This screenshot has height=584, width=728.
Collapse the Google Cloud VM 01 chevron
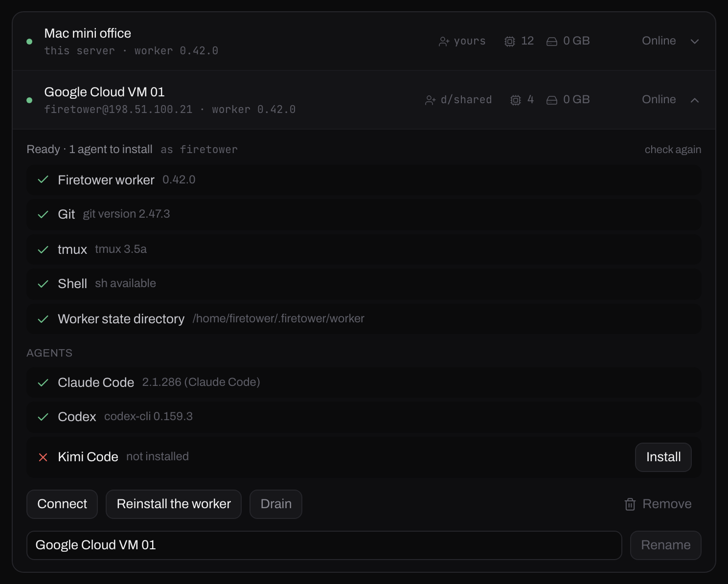pos(694,100)
